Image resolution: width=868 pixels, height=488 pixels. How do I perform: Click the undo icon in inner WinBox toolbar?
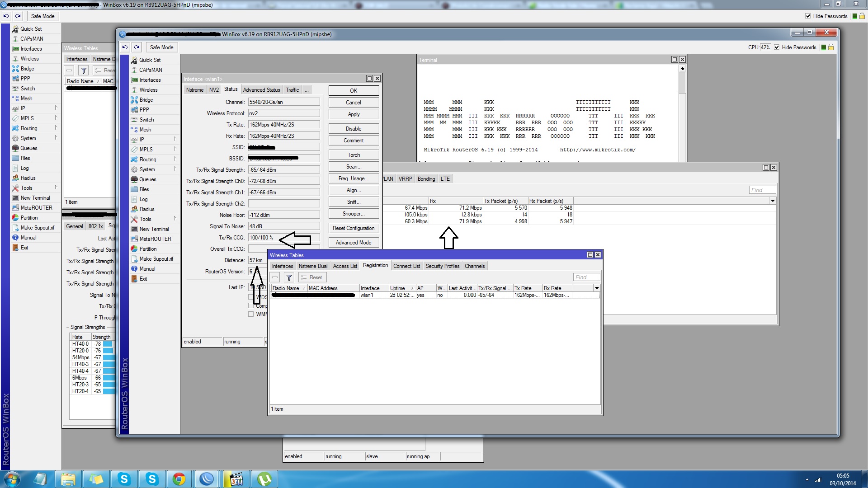click(x=125, y=47)
